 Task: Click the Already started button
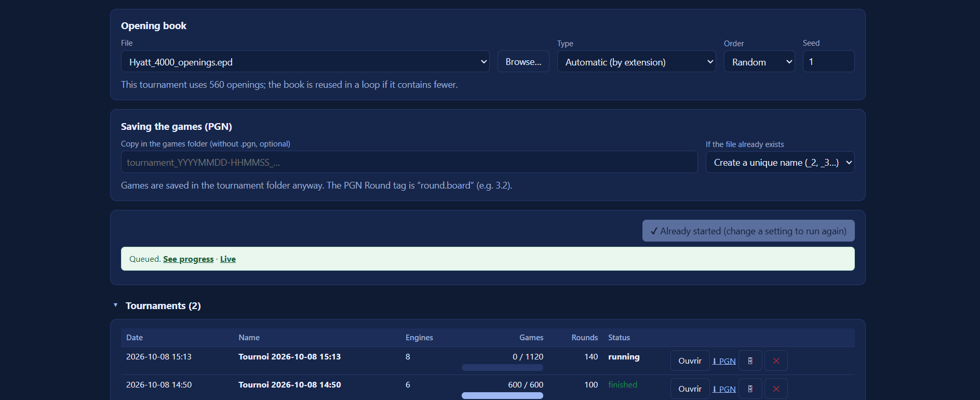click(748, 231)
